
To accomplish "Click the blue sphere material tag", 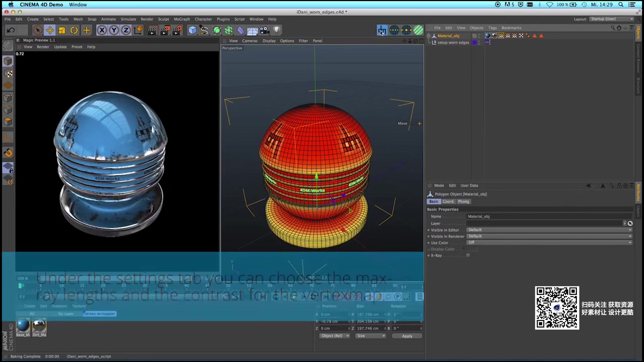I will pos(487,36).
